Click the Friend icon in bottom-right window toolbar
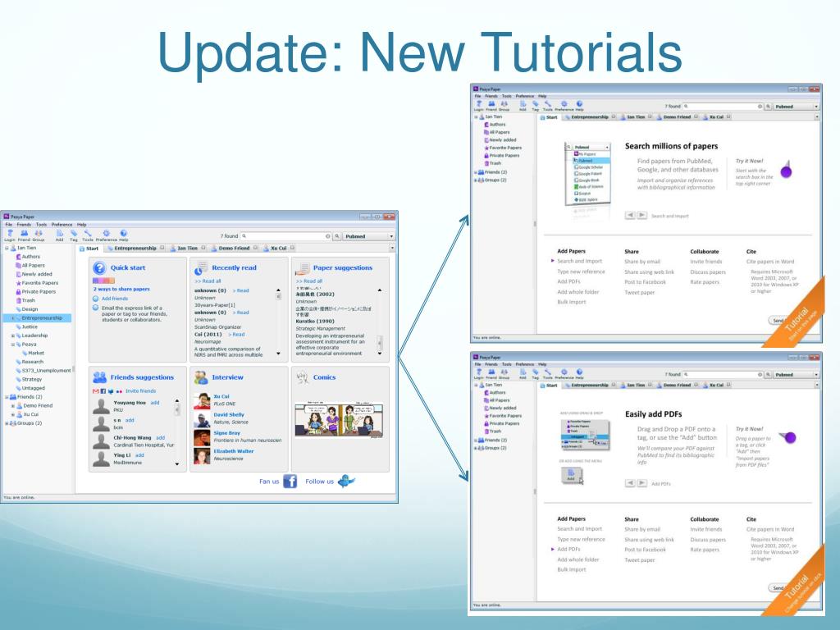The height and width of the screenshot is (630, 840). point(491,373)
